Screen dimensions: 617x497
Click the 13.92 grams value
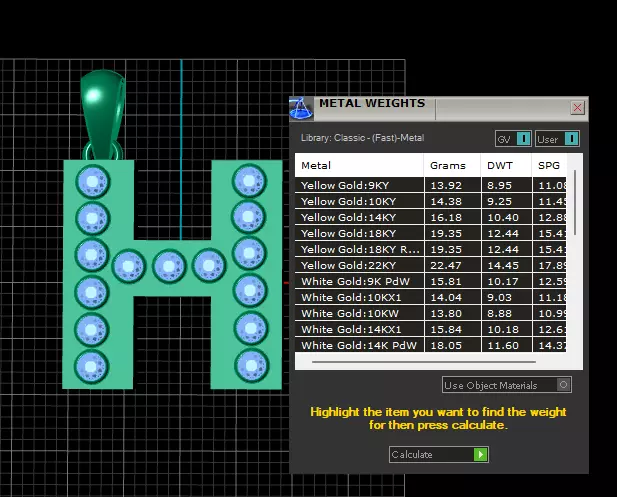pos(446,185)
